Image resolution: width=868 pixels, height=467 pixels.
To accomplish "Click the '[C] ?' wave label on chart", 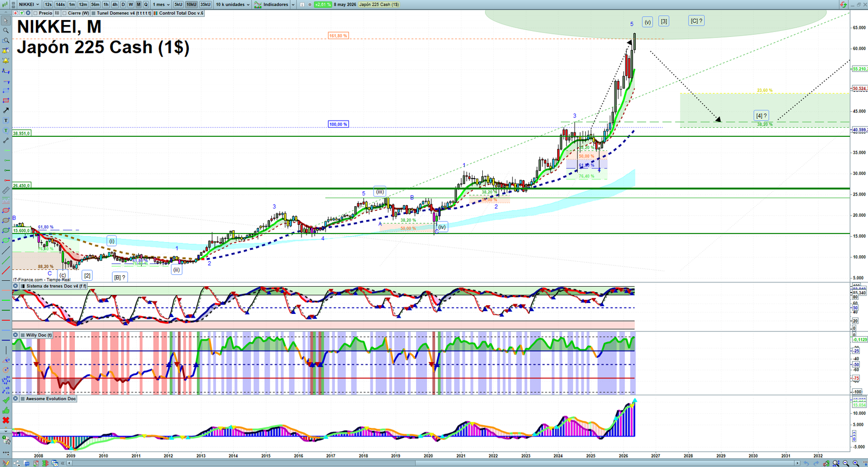I will (x=697, y=21).
